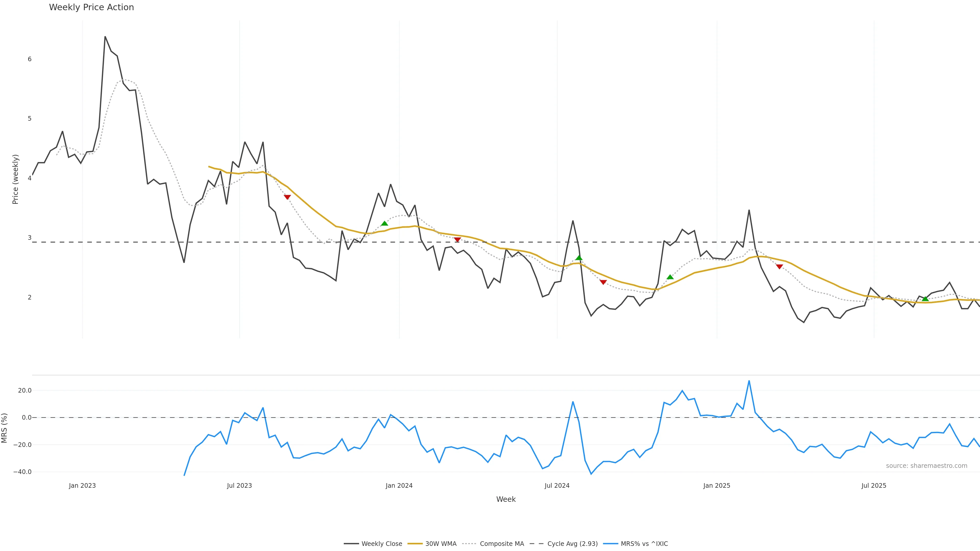This screenshot has height=551, width=980.
Task: Click the Weekly Price Action chart title
Action: (x=91, y=7)
